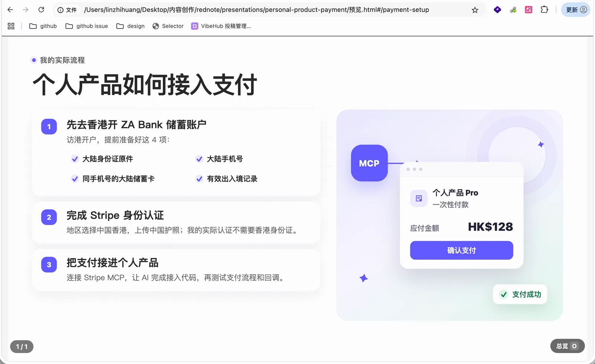The height and width of the screenshot is (364, 595).
Task: Click the HK$128 amount
Action: coord(491,227)
